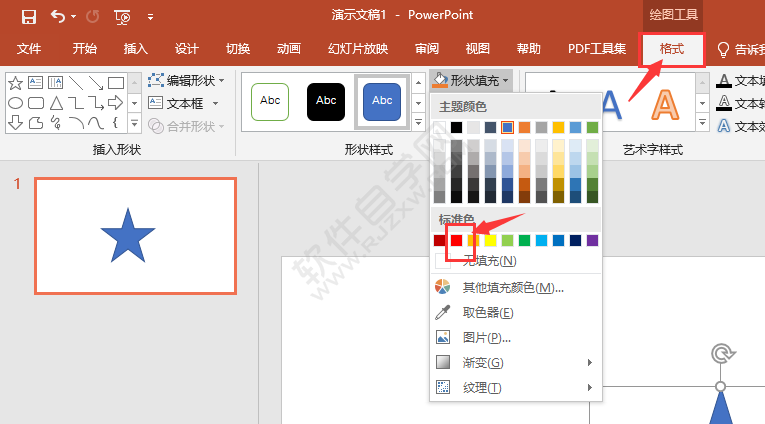Click the Tell Me lightbulb icon

point(723,49)
